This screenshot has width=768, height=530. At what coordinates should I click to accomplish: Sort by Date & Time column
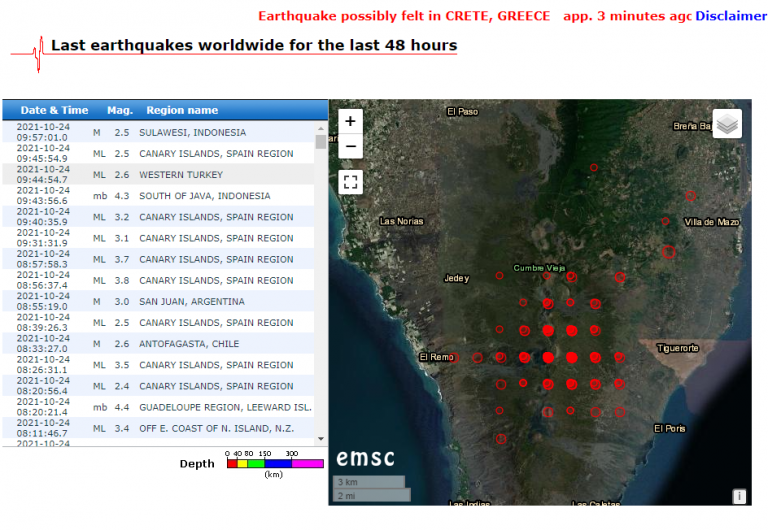click(x=54, y=110)
